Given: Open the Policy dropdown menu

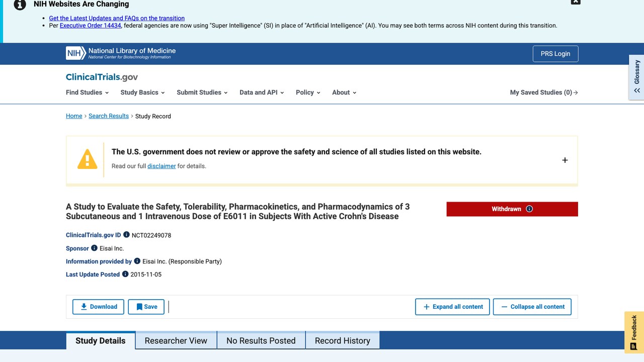Looking at the screenshot, I should click(308, 93).
